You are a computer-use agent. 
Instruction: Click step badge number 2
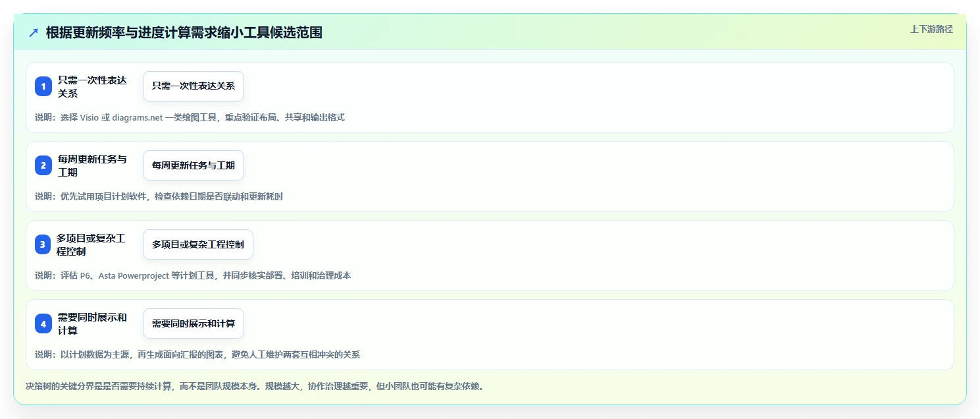(43, 165)
